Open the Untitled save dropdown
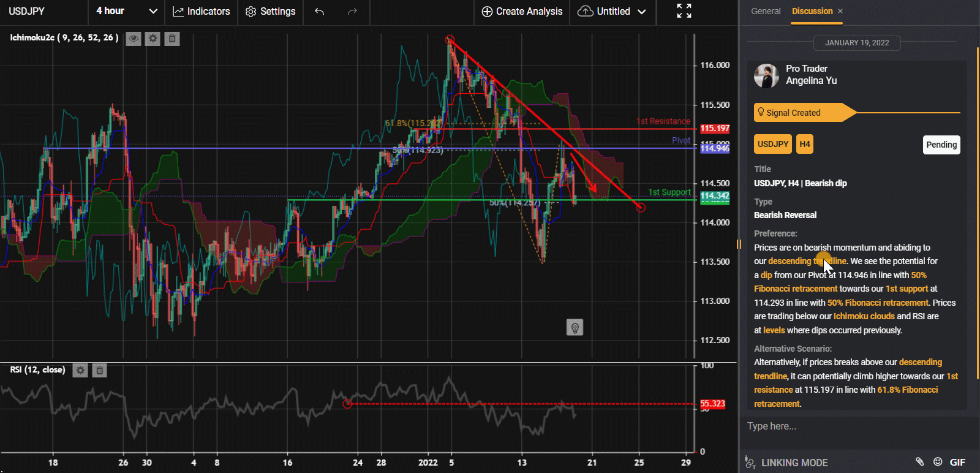This screenshot has height=473, width=980. click(612, 11)
